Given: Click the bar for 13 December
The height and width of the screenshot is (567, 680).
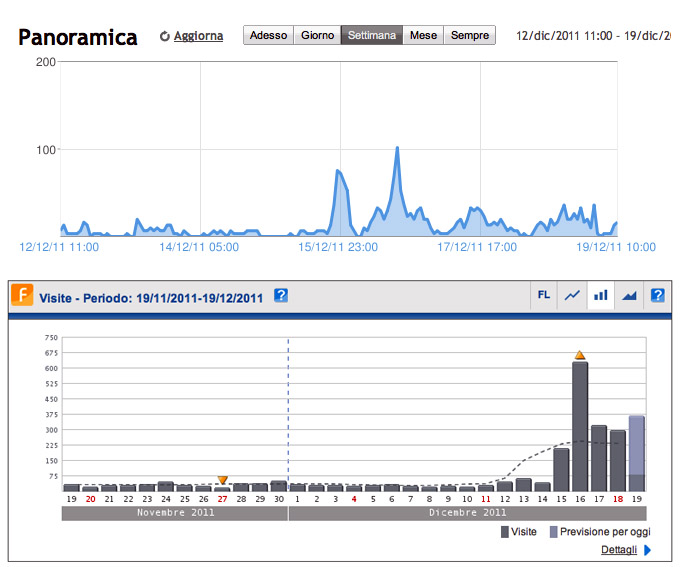Looking at the screenshot, I should coord(523,485).
